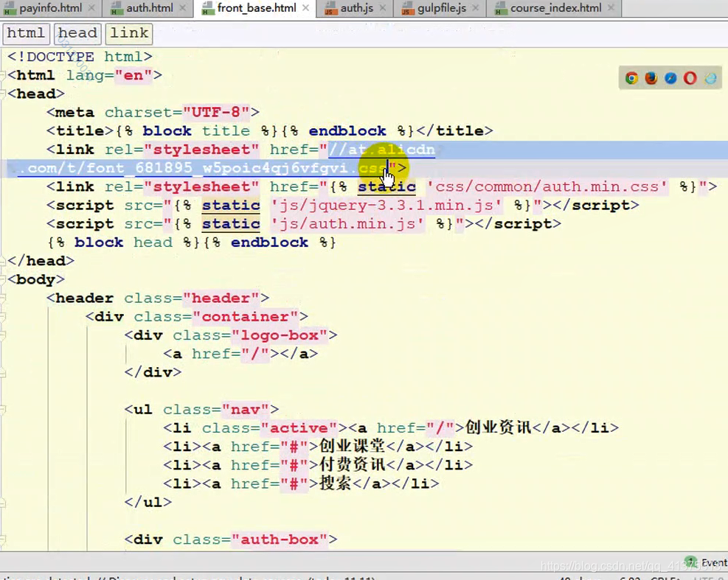Collapse the header class fold marker
Viewport: 728px width, 580px height.
click(3, 298)
